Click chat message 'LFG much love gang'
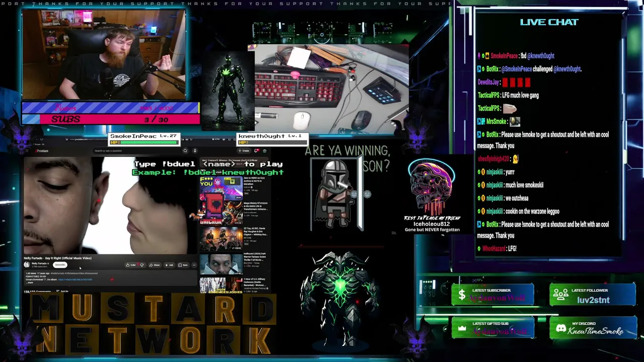Viewport: 644px width, 362px height. coord(520,95)
